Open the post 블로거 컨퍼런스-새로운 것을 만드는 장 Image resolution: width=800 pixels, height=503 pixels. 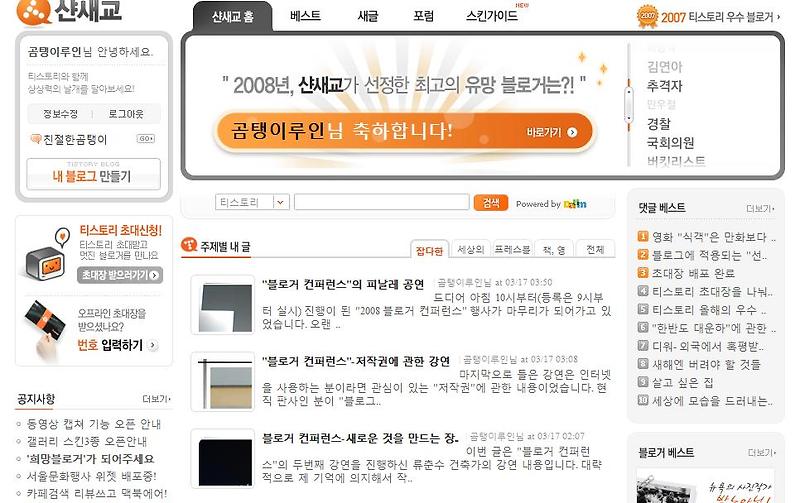pyautogui.click(x=360, y=438)
